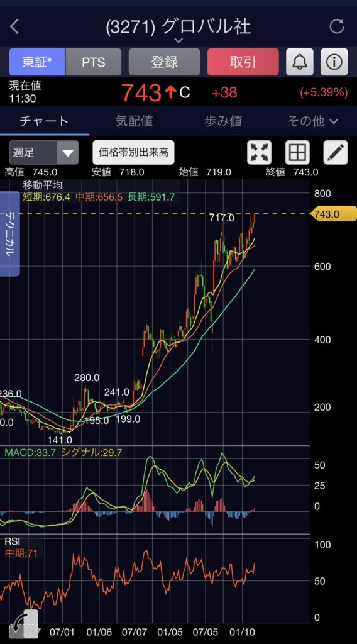Expand the chevron under stock name
Viewport: 357px width, 644px height.
(x=178, y=40)
